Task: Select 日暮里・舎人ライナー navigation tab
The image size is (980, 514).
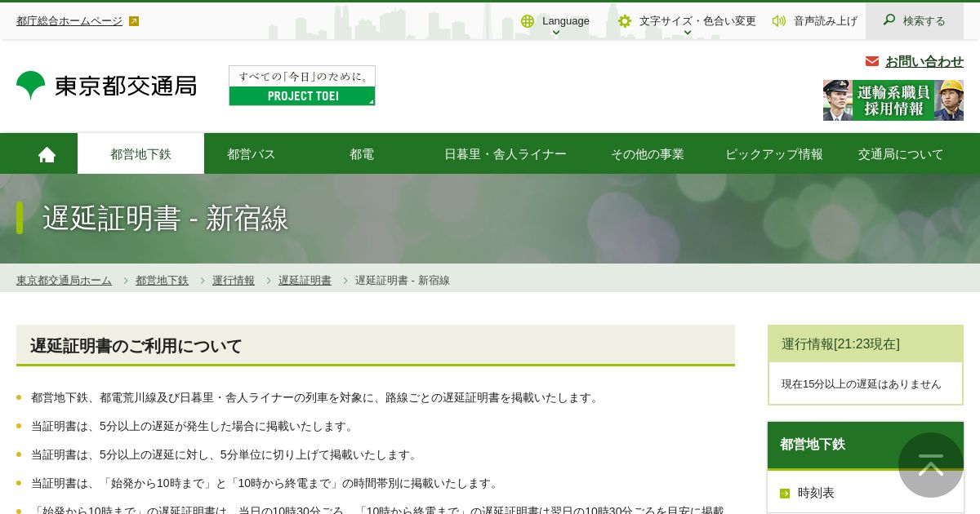Action: (506, 154)
